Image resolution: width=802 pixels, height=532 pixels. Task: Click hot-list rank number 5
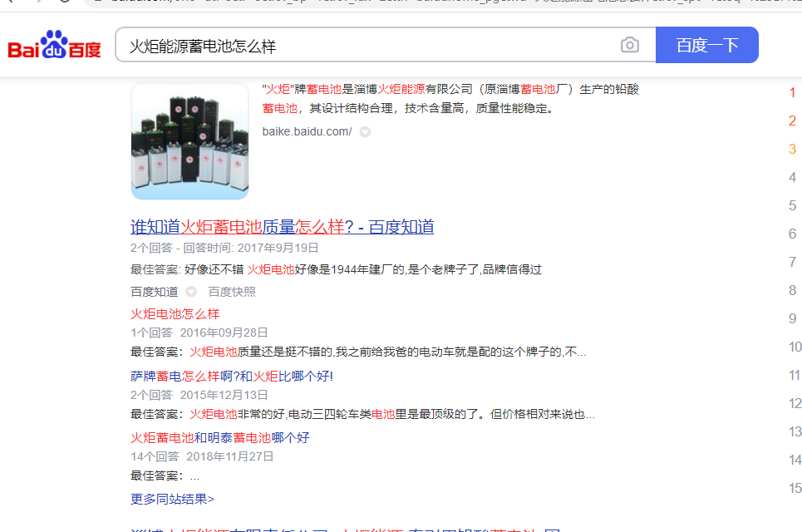coord(792,205)
